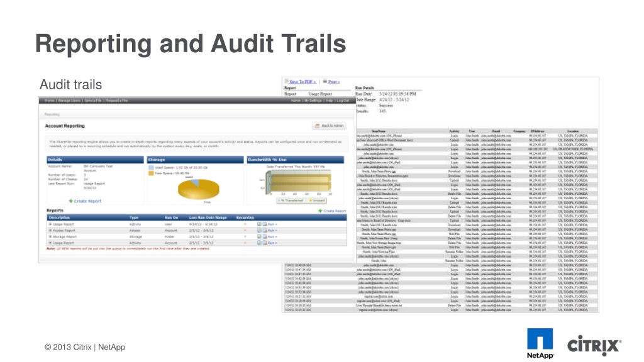Click the storage pie chart
Image resolution: width=644 pixels, height=362 pixels.
[198, 189]
